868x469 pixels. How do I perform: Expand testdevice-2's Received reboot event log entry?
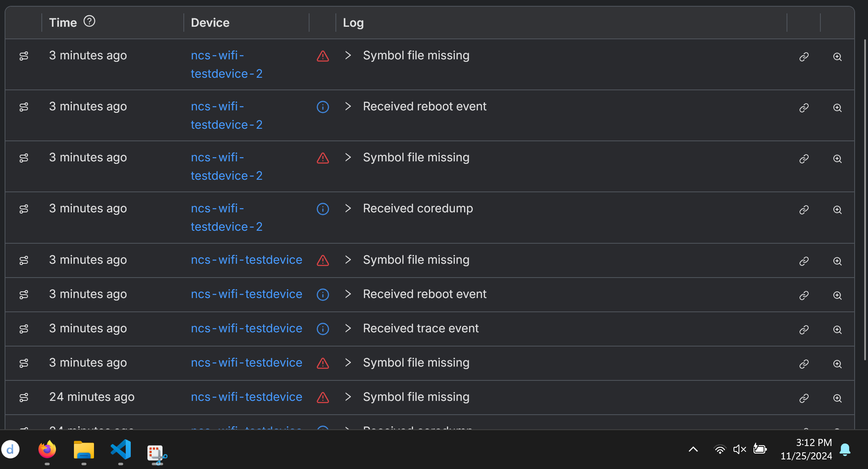point(348,106)
